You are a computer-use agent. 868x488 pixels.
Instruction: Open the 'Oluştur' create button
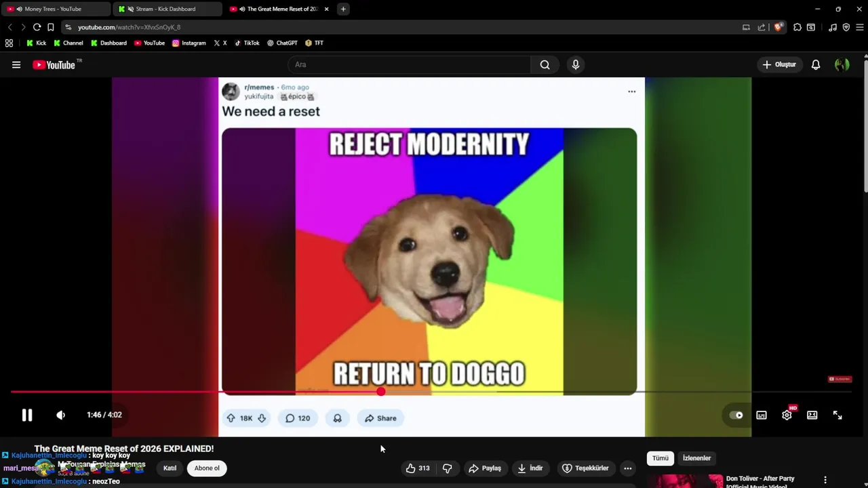click(x=779, y=64)
